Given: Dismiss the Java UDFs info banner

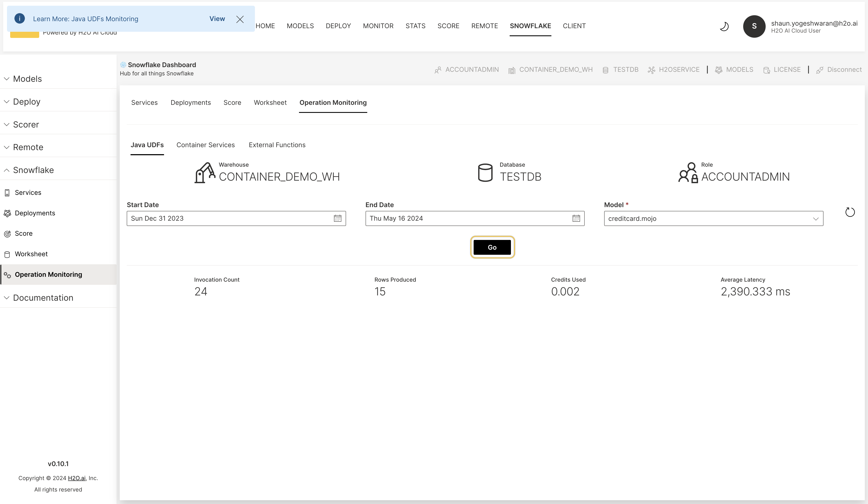Looking at the screenshot, I should click(240, 19).
